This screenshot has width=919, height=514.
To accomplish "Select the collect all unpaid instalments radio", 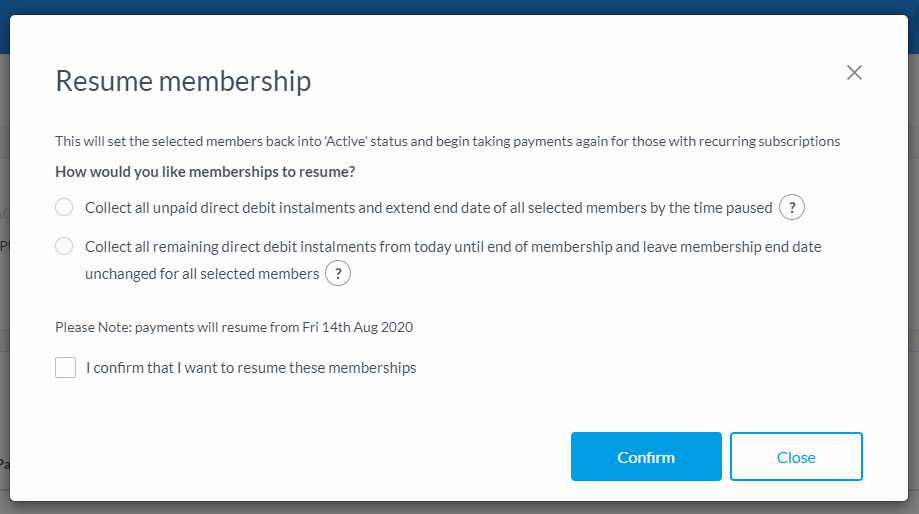I will pyautogui.click(x=64, y=207).
